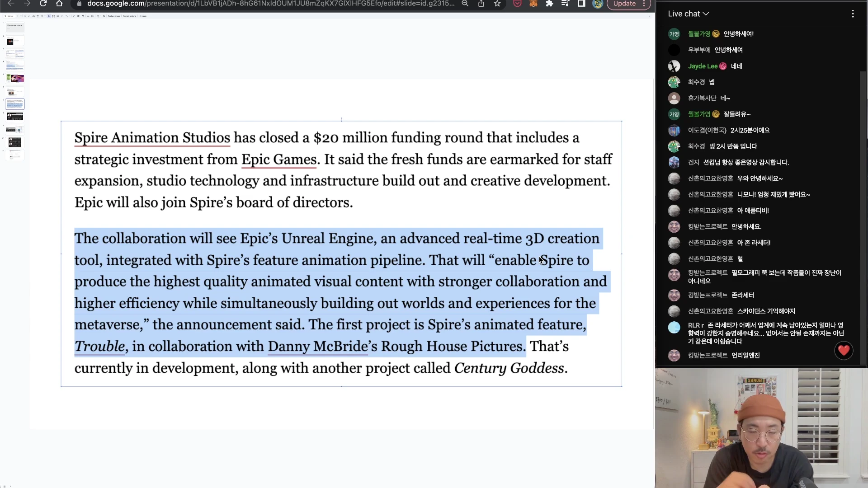868x488 pixels.
Task: Open the Danny McBride link
Action: point(318,347)
